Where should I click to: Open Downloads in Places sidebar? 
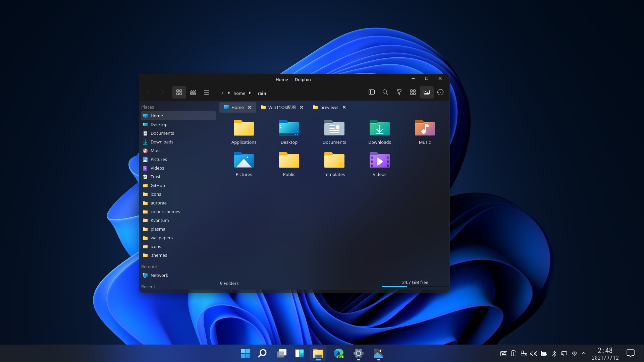178,142
